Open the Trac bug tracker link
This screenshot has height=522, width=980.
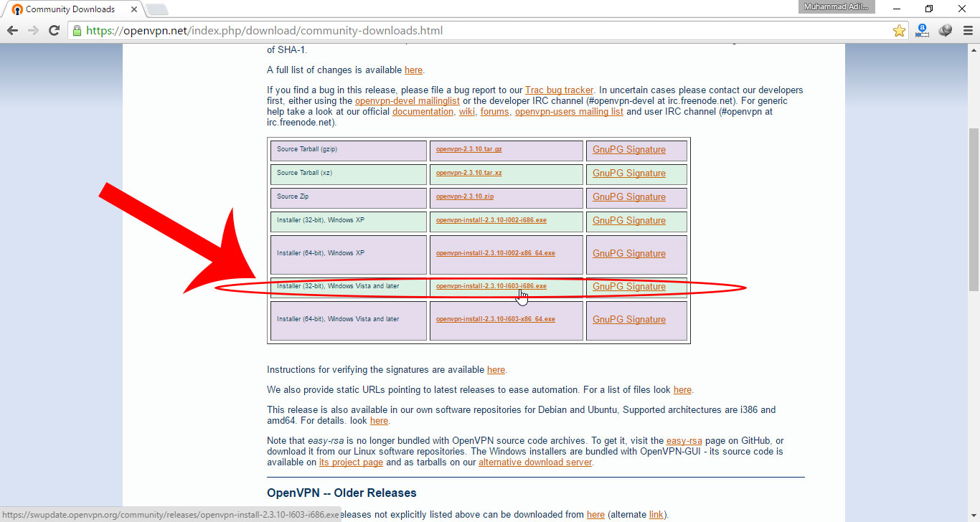pos(559,90)
